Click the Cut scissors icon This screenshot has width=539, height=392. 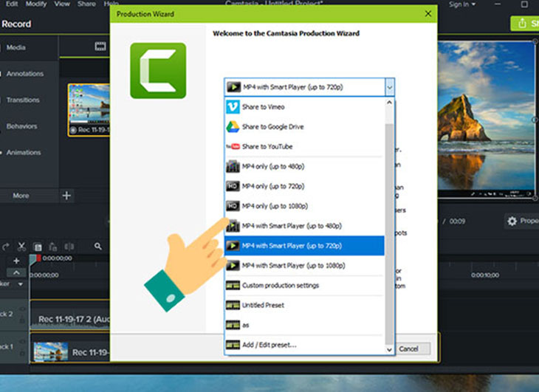coord(21,247)
